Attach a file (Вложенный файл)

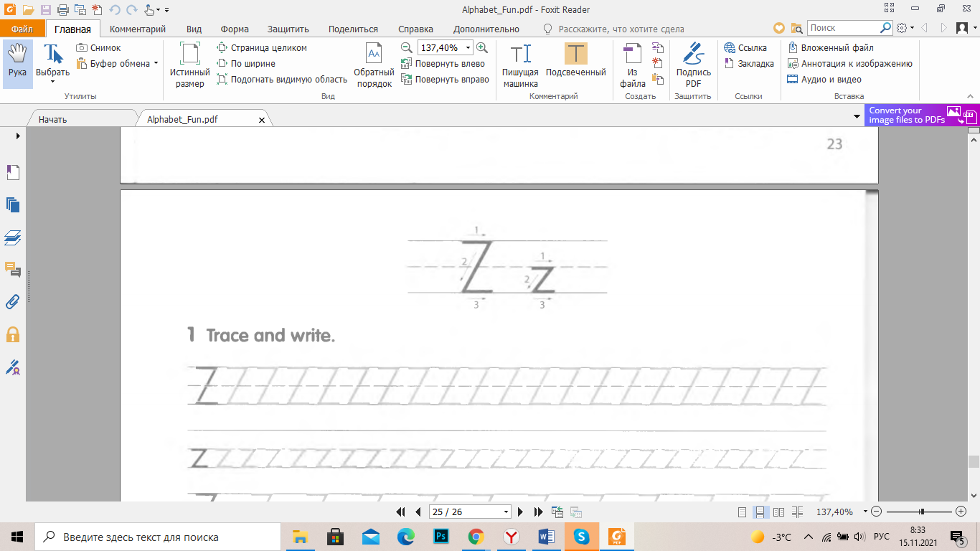coord(830,48)
